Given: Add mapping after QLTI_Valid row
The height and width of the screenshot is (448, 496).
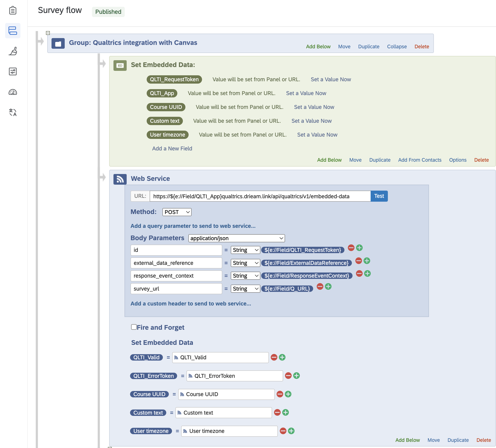Looking at the screenshot, I should point(282,357).
